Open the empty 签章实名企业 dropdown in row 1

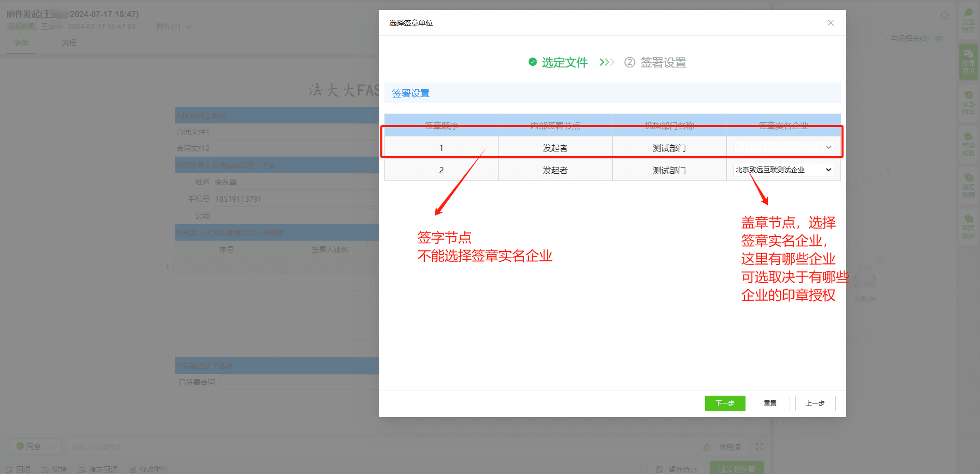[x=783, y=147]
